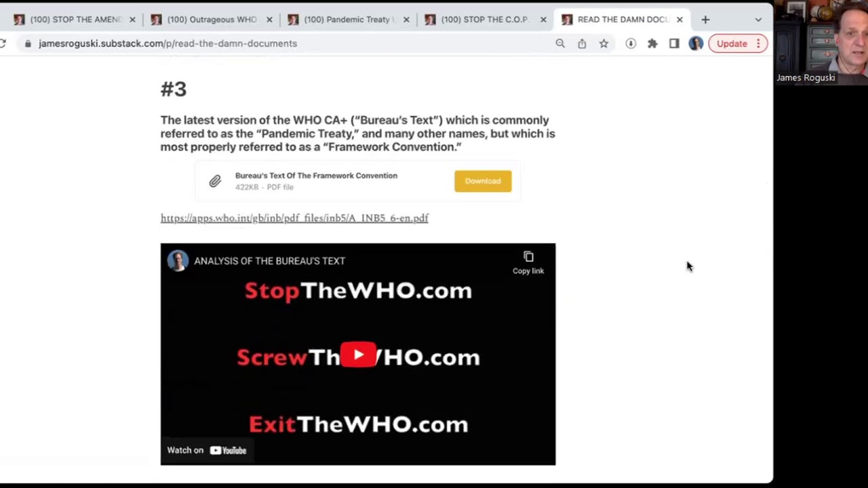
Task: Close the READ THE DAMN DOCU tab
Action: coord(679,20)
